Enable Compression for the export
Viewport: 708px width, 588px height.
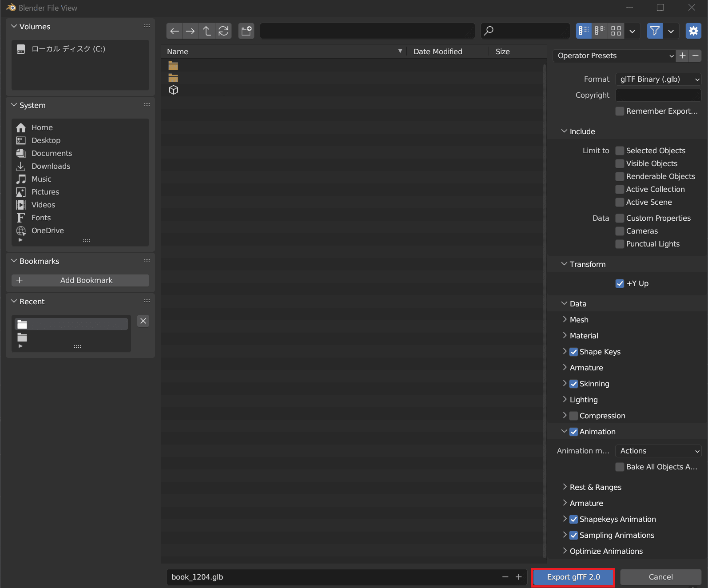tap(573, 416)
